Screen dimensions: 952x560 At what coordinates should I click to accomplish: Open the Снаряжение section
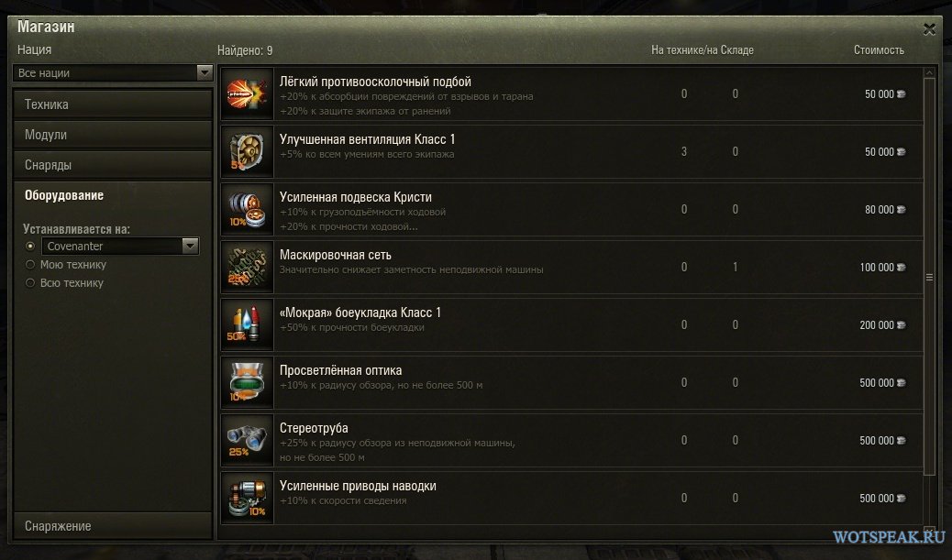tap(113, 526)
